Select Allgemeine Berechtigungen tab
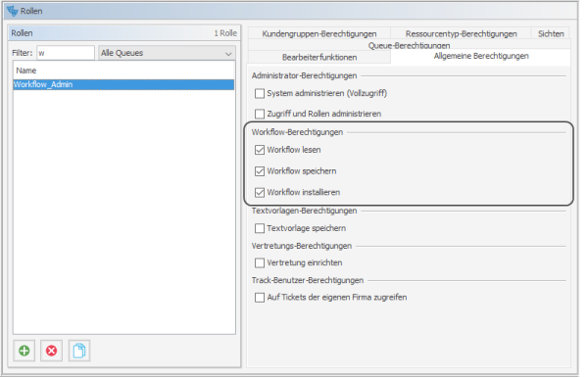The height and width of the screenshot is (378, 588). click(x=481, y=56)
